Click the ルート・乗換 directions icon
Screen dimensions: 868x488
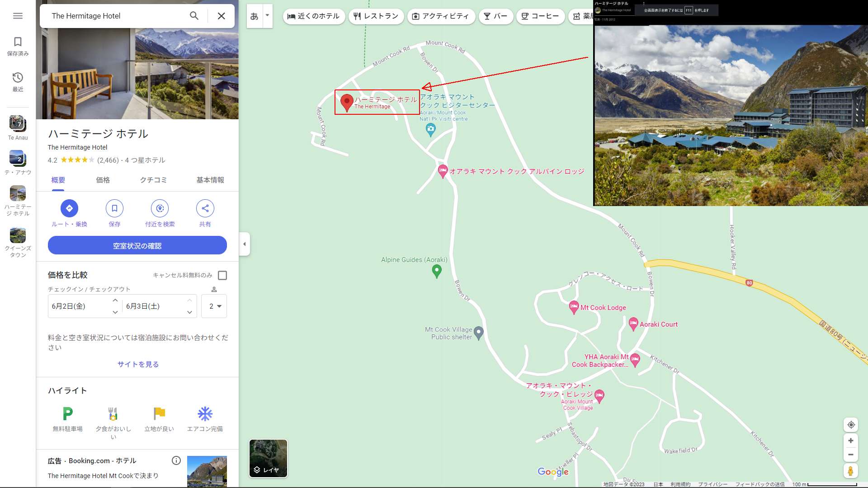pyautogui.click(x=69, y=208)
